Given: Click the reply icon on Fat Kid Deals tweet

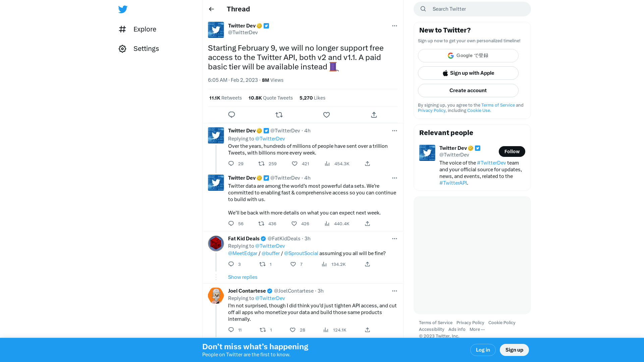Looking at the screenshot, I should pos(231,264).
